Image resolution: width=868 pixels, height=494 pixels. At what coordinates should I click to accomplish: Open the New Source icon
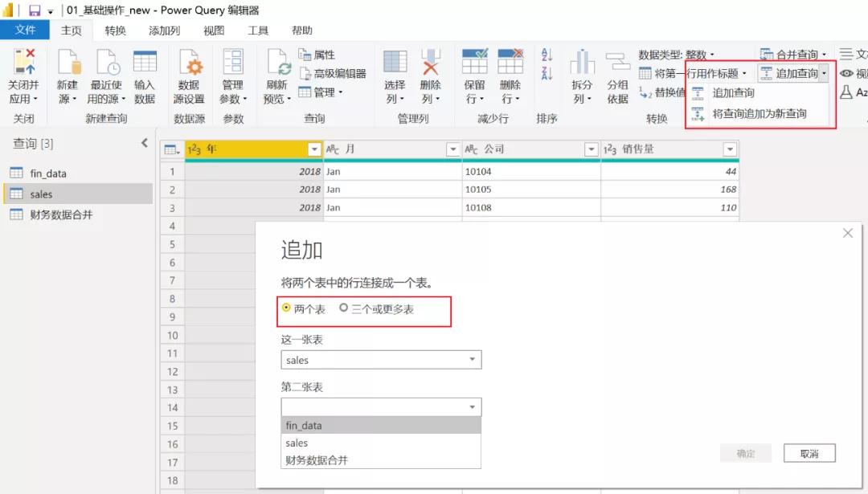[69, 61]
